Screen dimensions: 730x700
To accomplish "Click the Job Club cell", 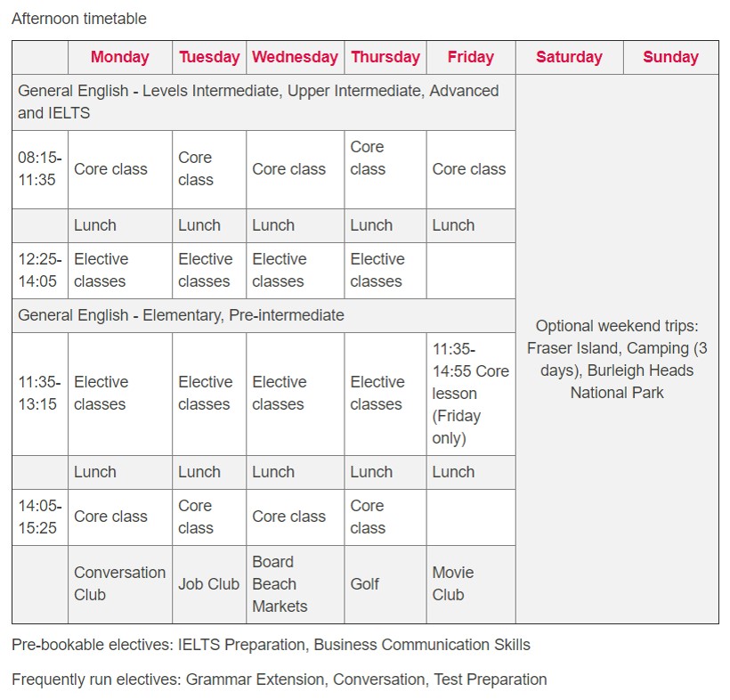I will tap(209, 584).
